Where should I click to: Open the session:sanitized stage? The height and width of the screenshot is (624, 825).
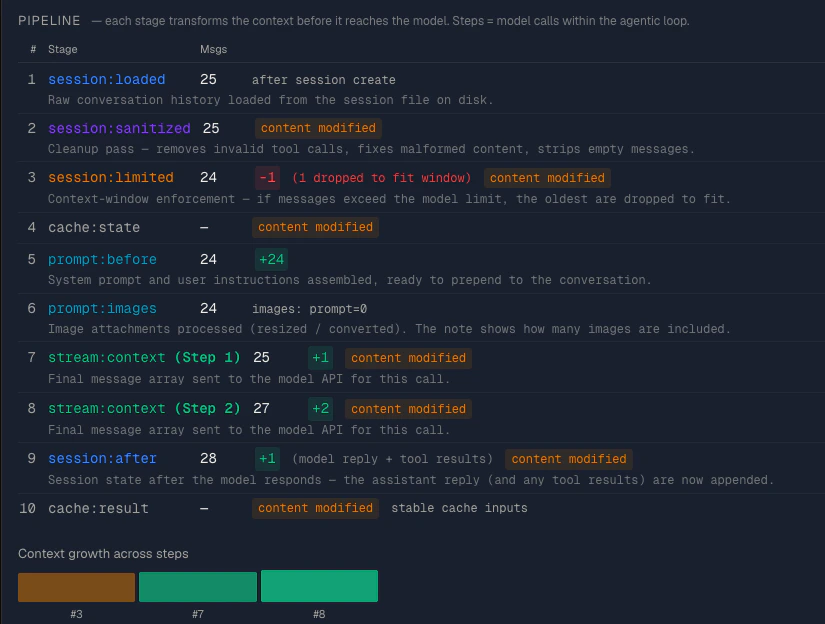(119, 128)
